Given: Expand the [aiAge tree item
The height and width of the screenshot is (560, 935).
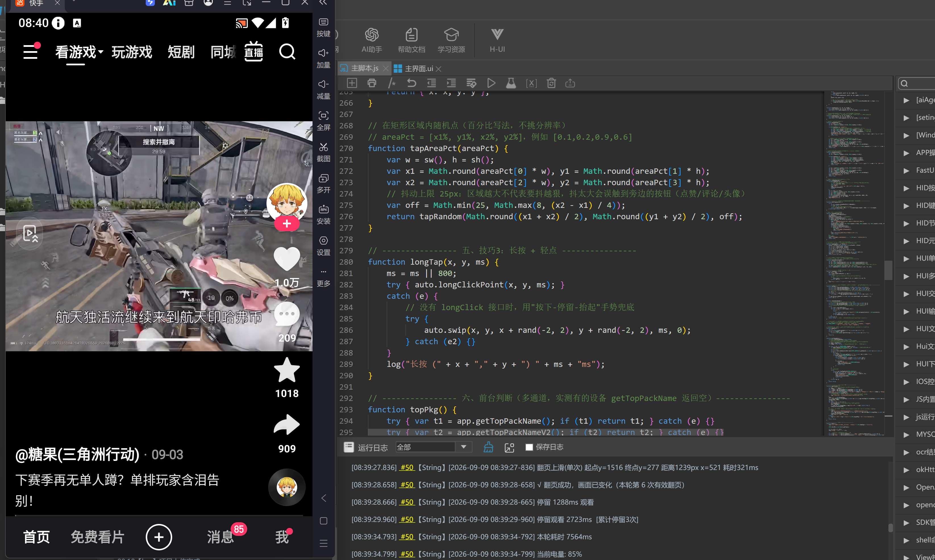Looking at the screenshot, I should point(906,100).
